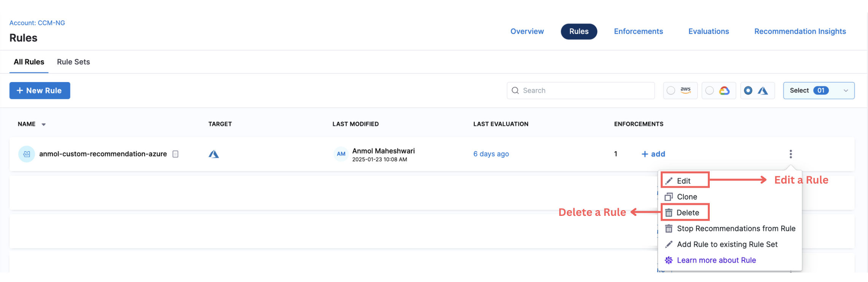Click the copy icon beside the rule name
This screenshot has height=282, width=868.
pos(175,154)
